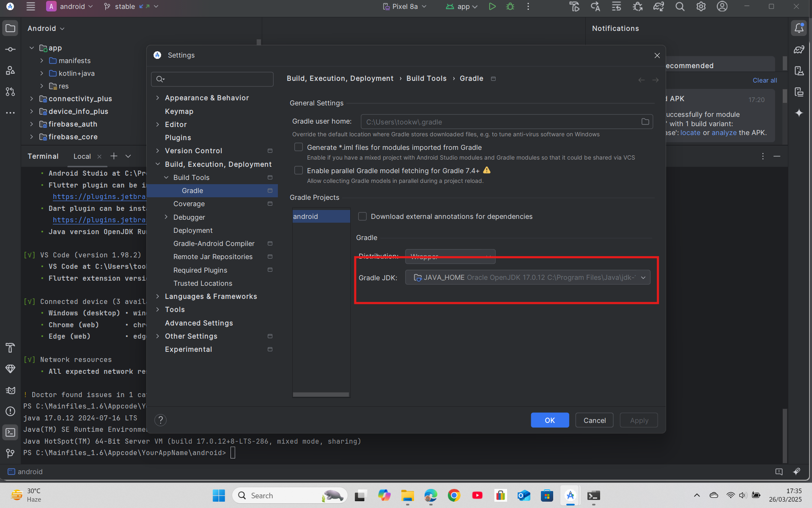Browse for Gradle user home folder
This screenshot has height=508, width=812.
point(645,122)
